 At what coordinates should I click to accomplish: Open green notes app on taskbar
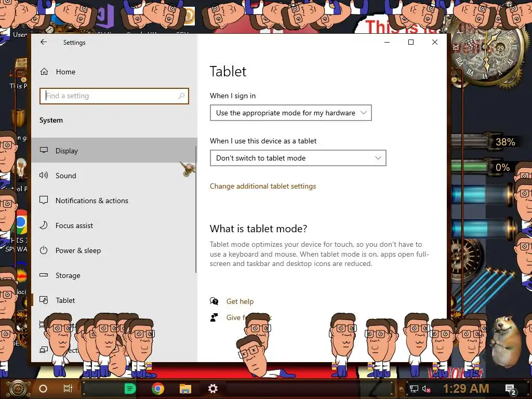[x=130, y=389]
